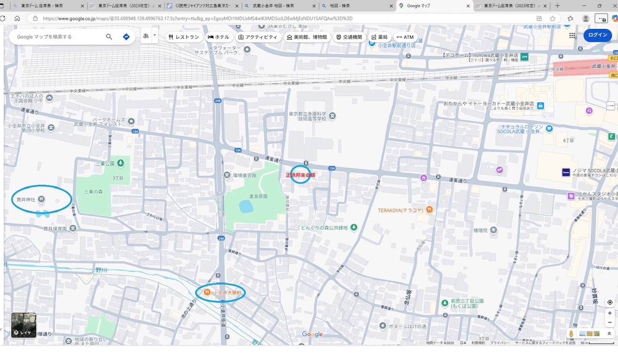Add page to favorites star icon
Screen dimensions: 618x364
[552, 18]
